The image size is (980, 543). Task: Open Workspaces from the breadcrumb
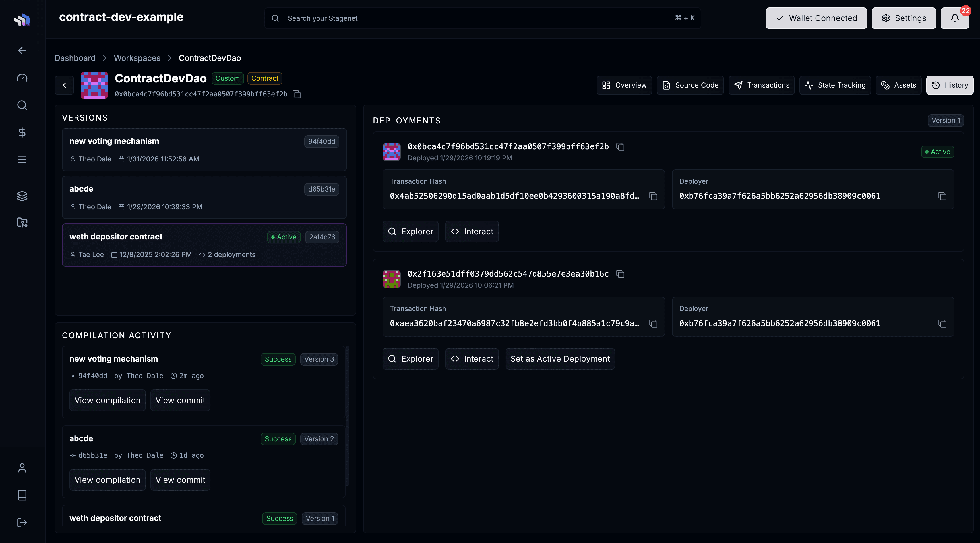(x=137, y=58)
